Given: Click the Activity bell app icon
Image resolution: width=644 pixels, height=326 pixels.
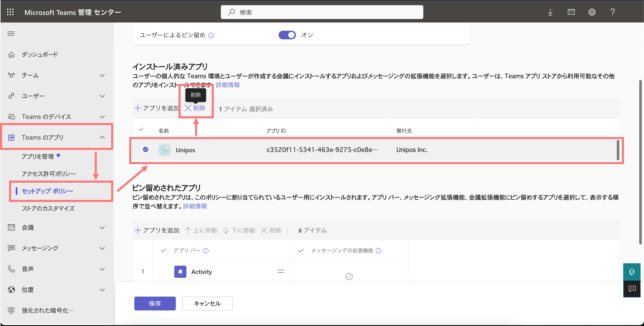Looking at the screenshot, I should tap(180, 271).
